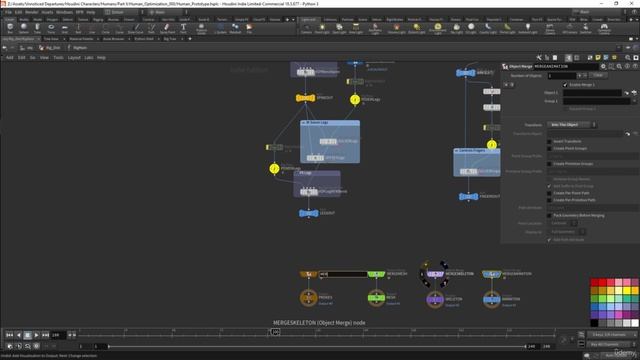
Task: Open the Group 1 dropdown arrow
Action: pos(634,101)
